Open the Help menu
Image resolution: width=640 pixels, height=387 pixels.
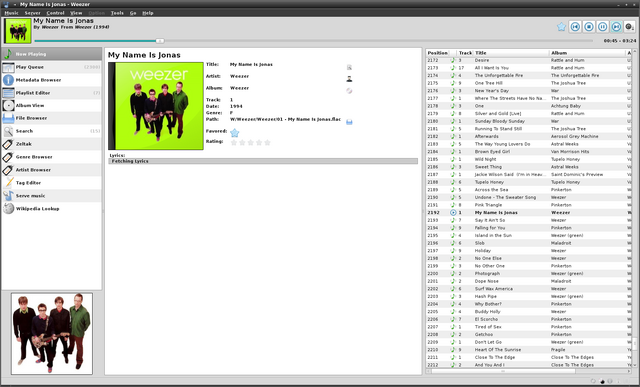148,13
